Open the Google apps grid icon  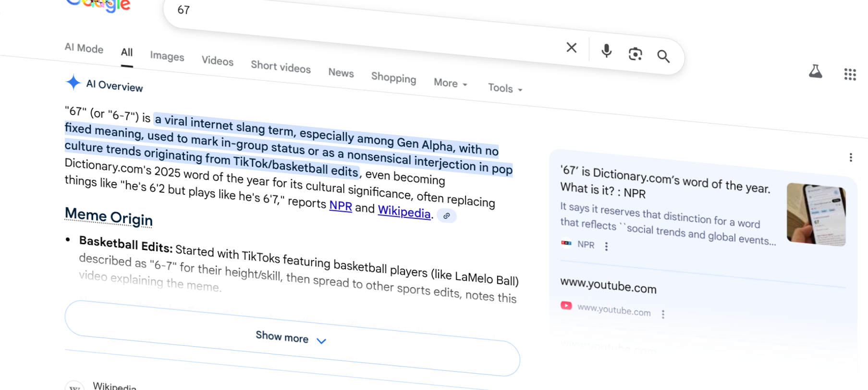pyautogui.click(x=850, y=75)
